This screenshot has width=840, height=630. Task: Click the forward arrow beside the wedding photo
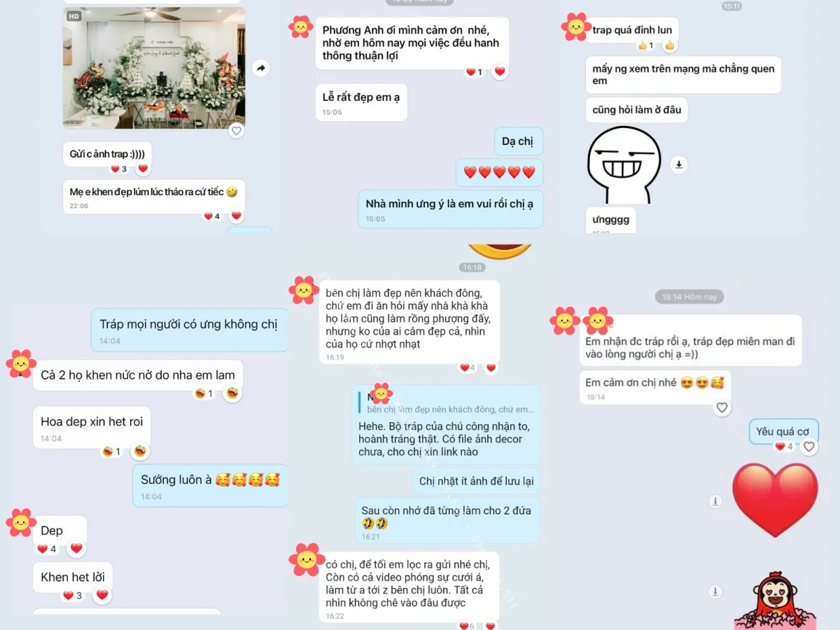click(x=260, y=68)
